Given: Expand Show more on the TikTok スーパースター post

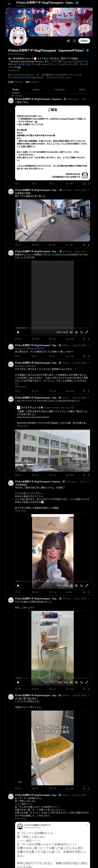Looking at the screenshot, I should [20, 511].
